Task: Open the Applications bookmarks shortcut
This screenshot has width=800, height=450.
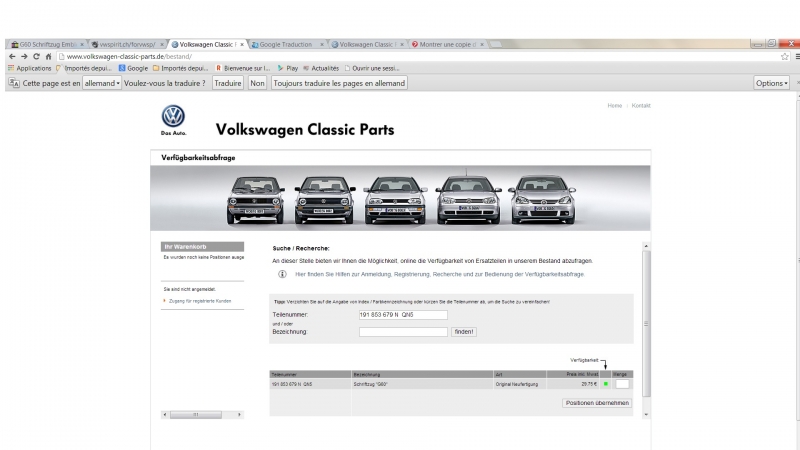Action: (29, 68)
